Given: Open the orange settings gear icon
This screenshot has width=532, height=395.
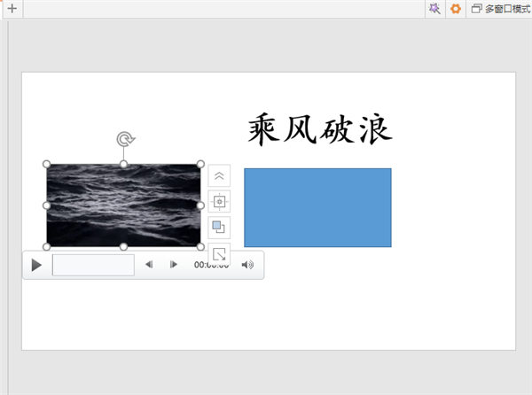Looking at the screenshot, I should pyautogui.click(x=456, y=9).
